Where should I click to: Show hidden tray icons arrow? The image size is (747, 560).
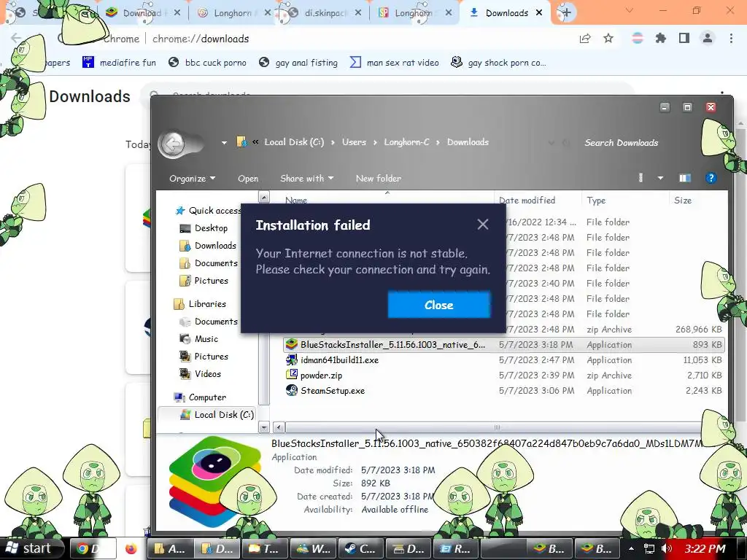pos(631,548)
